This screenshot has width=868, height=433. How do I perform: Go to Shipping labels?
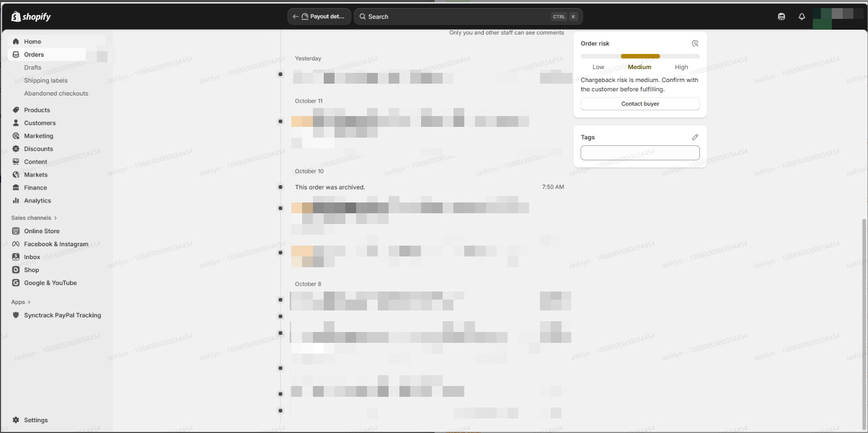[45, 80]
